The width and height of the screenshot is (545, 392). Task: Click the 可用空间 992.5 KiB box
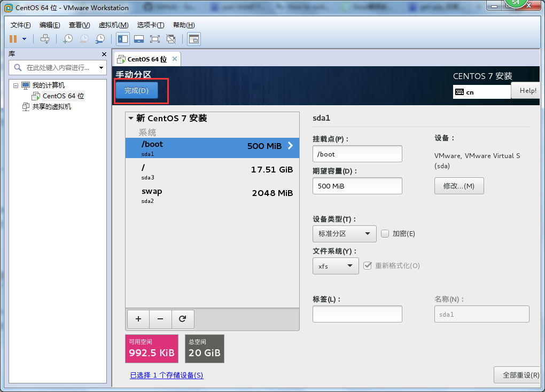tap(152, 349)
